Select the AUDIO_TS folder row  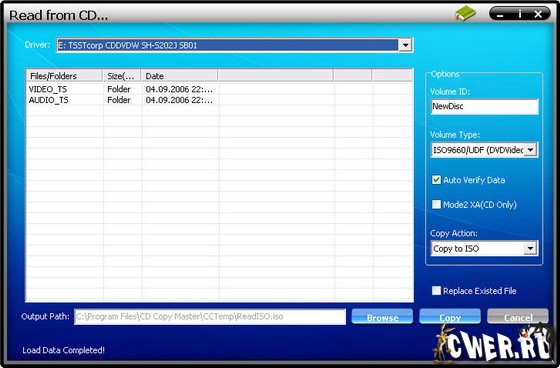click(220, 100)
